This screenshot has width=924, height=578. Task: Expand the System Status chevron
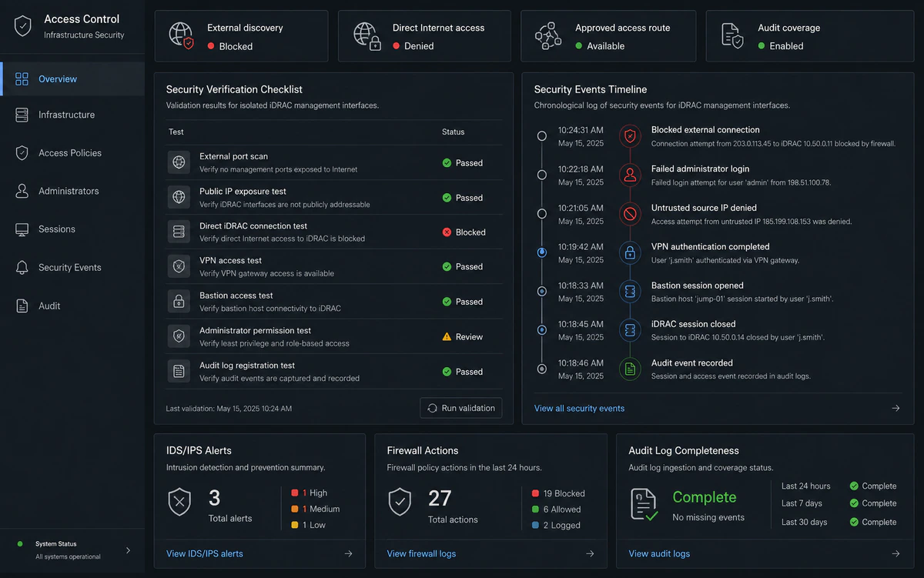pos(128,550)
